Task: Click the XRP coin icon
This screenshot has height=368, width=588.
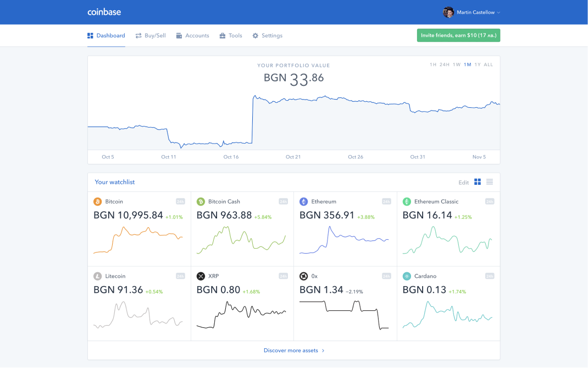Action: coord(201,276)
